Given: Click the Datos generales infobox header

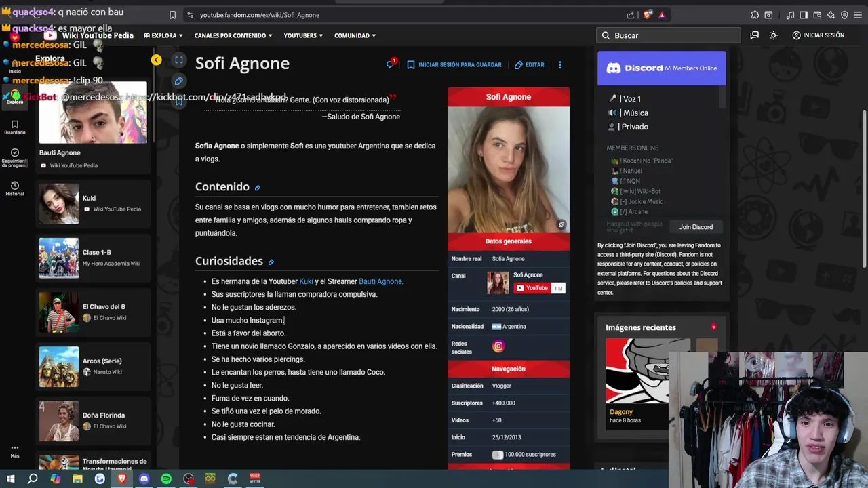Looking at the screenshot, I should 509,241.
